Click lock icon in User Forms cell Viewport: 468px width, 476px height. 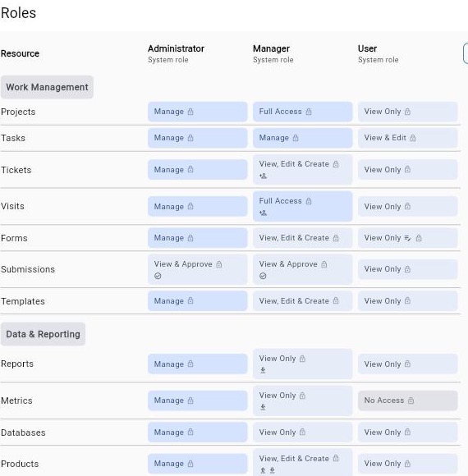419,238
